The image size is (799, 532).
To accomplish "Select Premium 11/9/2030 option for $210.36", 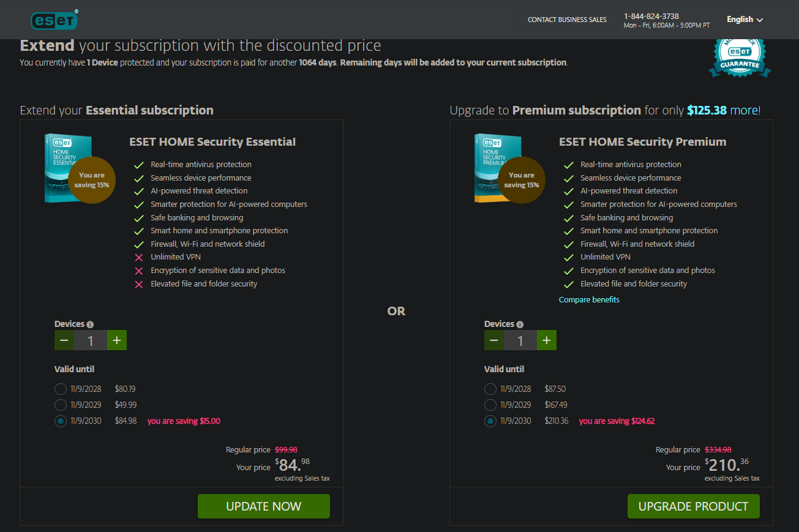I will 490,421.
